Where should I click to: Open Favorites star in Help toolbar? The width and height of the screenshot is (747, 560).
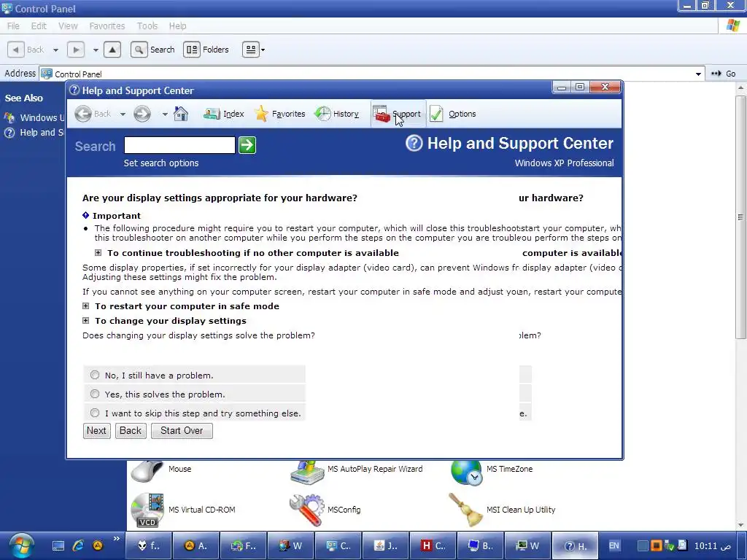(x=279, y=114)
